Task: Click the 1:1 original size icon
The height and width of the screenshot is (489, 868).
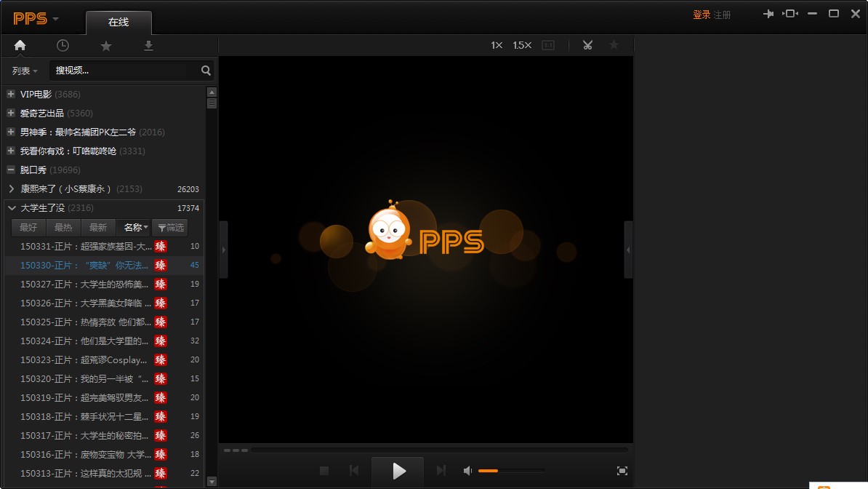Action: (547, 45)
